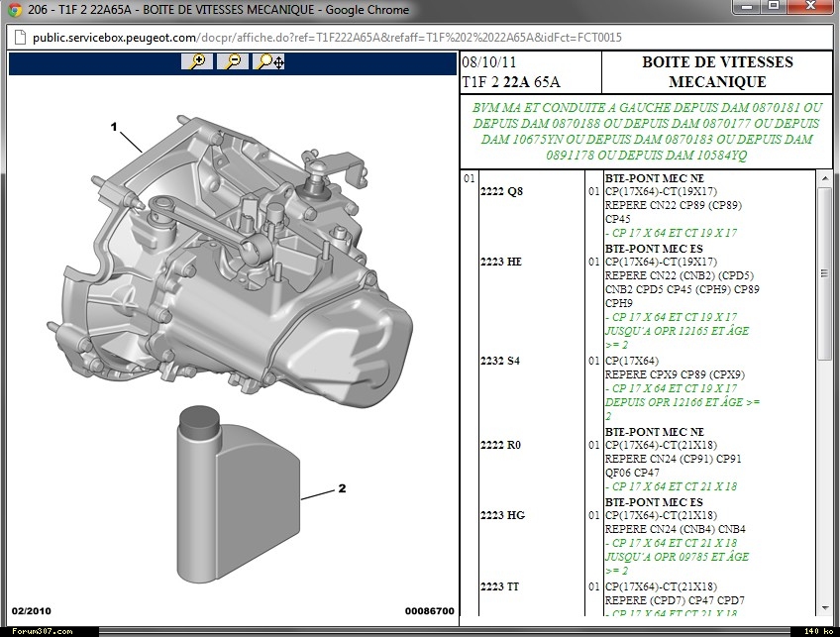Click the parts list vertical scrollbar thumb
This screenshot has width=840, height=637.
[x=824, y=272]
